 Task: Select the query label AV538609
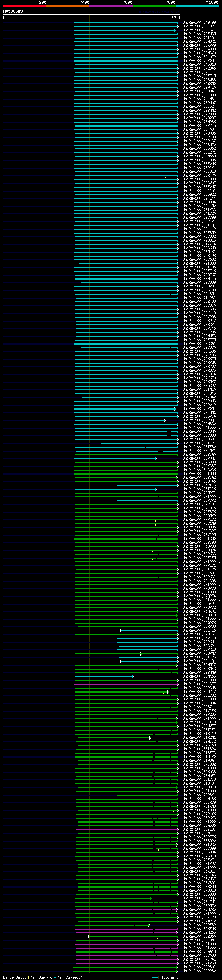(x=13, y=11)
